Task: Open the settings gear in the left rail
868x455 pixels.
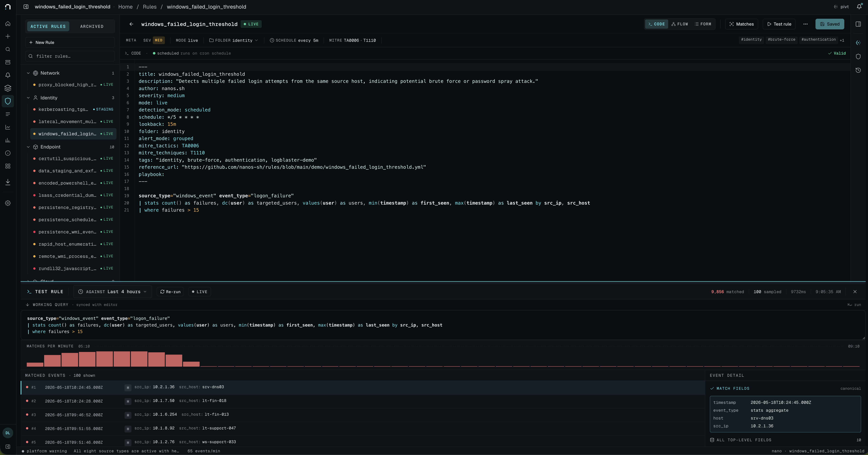Action: pyautogui.click(x=8, y=203)
